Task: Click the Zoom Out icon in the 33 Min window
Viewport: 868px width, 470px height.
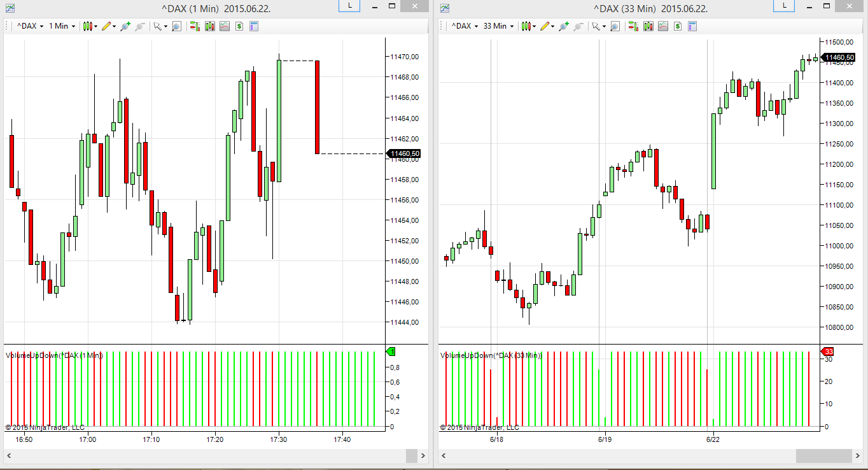Action: (578, 26)
